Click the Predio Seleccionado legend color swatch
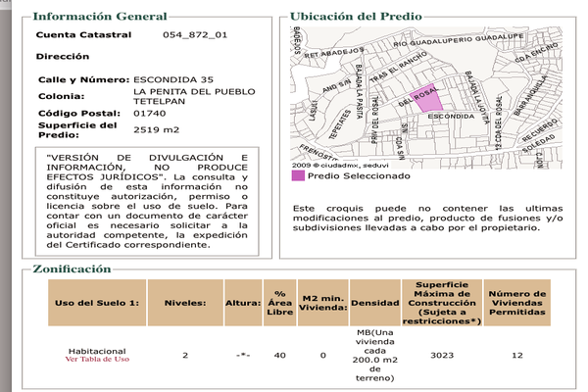The image size is (588, 392). [x=298, y=176]
